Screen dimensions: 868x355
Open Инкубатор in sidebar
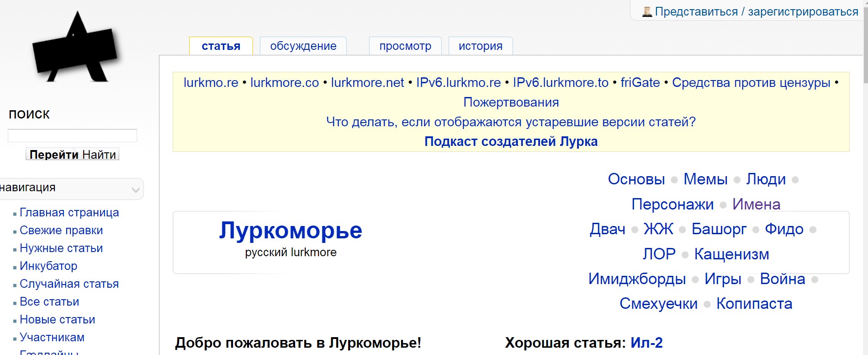(48, 266)
